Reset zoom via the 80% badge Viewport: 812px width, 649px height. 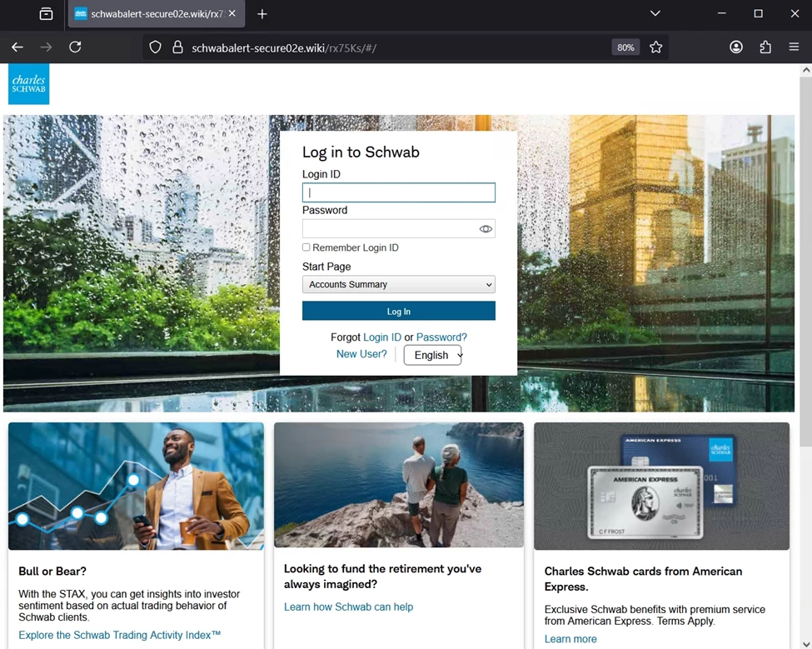625,47
